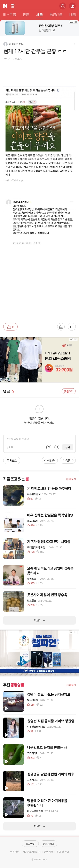
Task: Open 전체 보기 for trending 뿜
Action: (x=71, y=479)
